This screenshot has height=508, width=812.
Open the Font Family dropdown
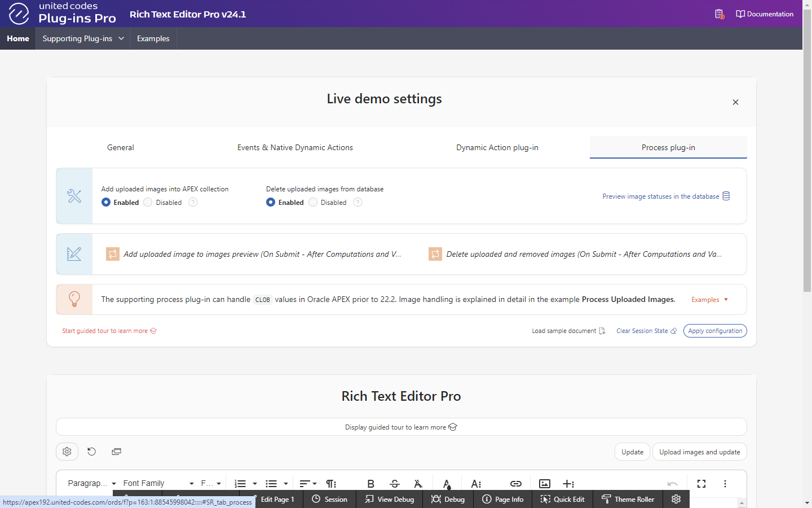(x=158, y=483)
